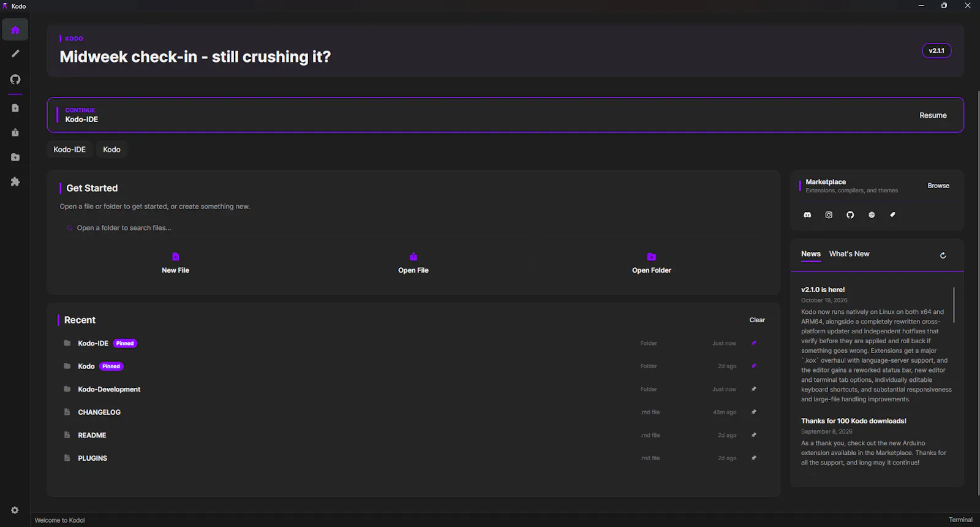Focus the file search field
This screenshot has width=980, height=527.
(413, 228)
